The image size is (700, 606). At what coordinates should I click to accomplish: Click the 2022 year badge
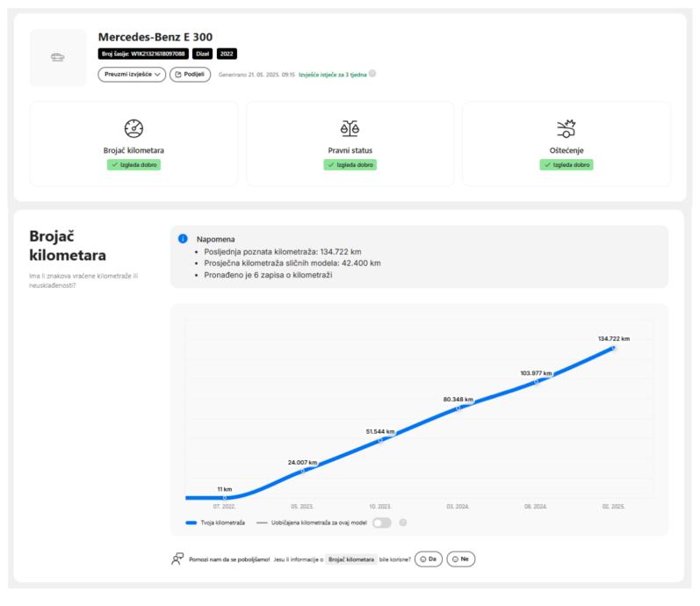pos(227,54)
